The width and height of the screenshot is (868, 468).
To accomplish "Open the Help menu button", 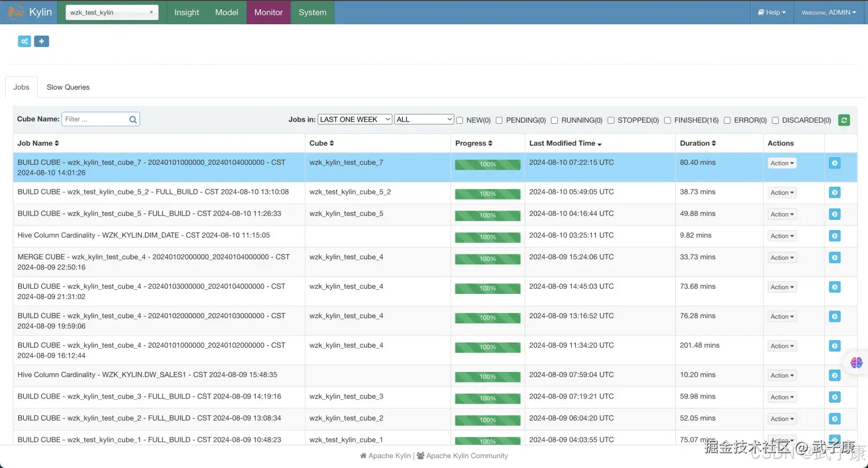I will click(772, 12).
